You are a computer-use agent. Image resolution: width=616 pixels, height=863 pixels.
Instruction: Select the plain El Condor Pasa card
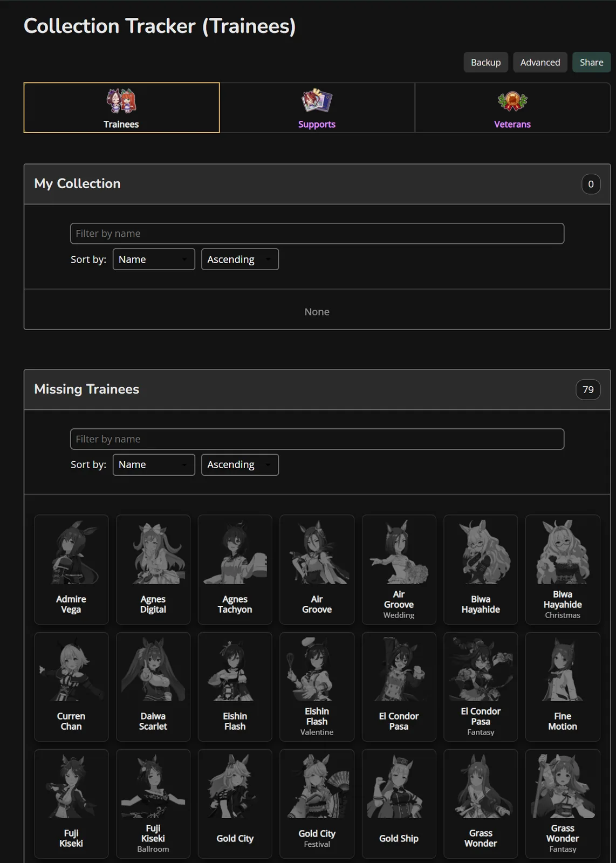pos(399,687)
